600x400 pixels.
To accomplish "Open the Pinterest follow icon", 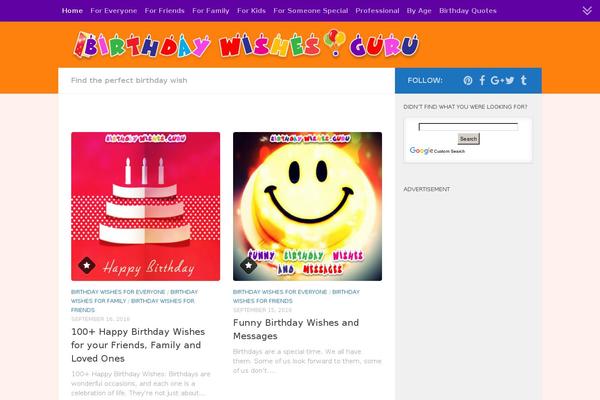I will coord(468,80).
